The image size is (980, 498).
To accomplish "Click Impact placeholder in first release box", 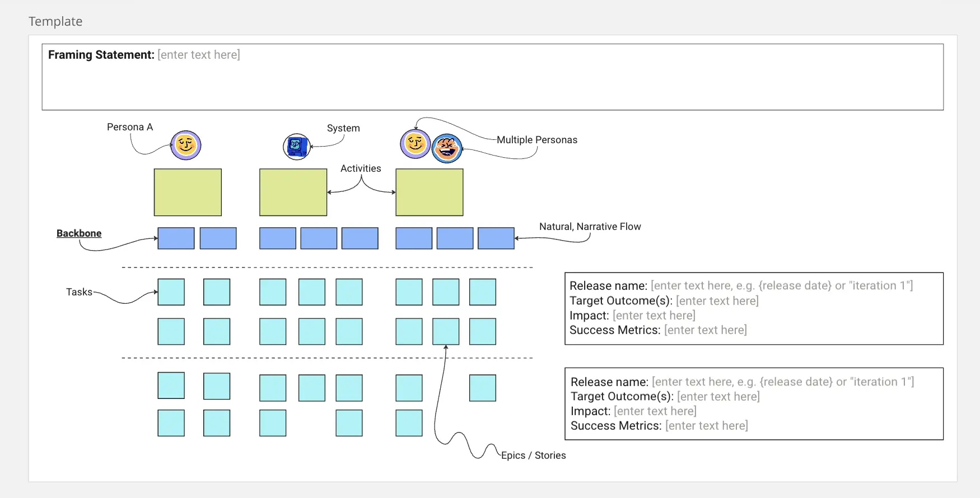I will click(x=654, y=316).
